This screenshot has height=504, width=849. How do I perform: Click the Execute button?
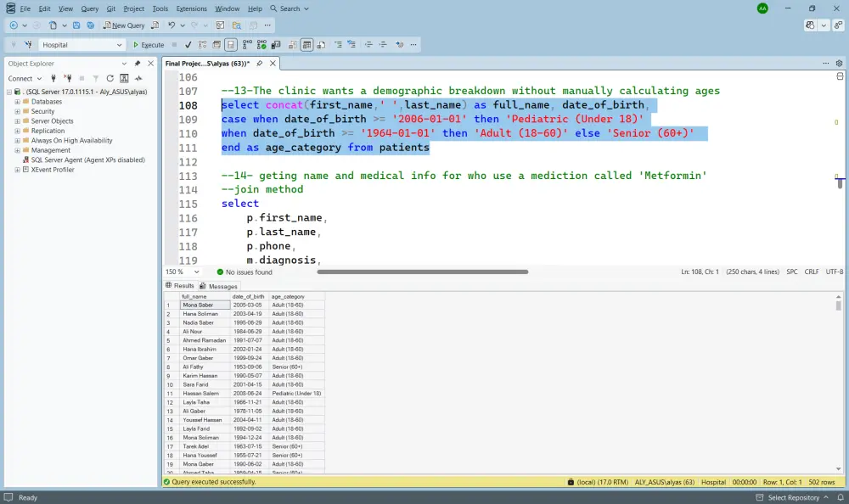pyautogui.click(x=149, y=45)
